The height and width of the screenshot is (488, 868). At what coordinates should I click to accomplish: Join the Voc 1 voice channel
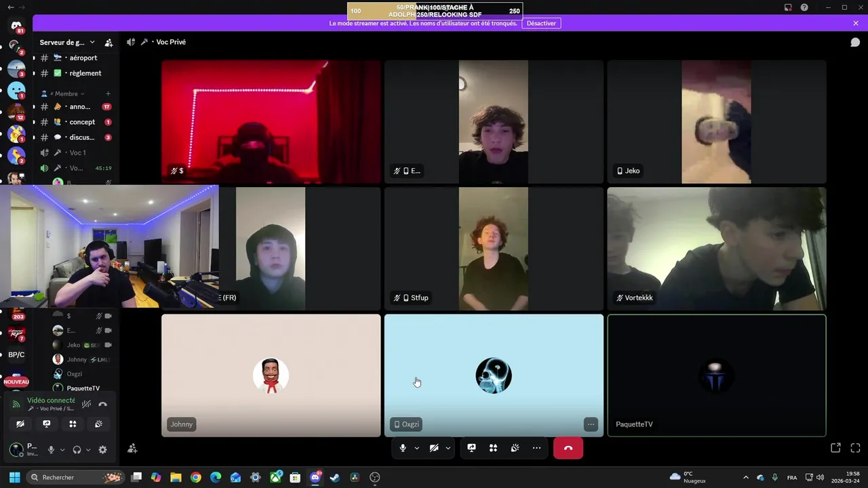tap(75, 152)
